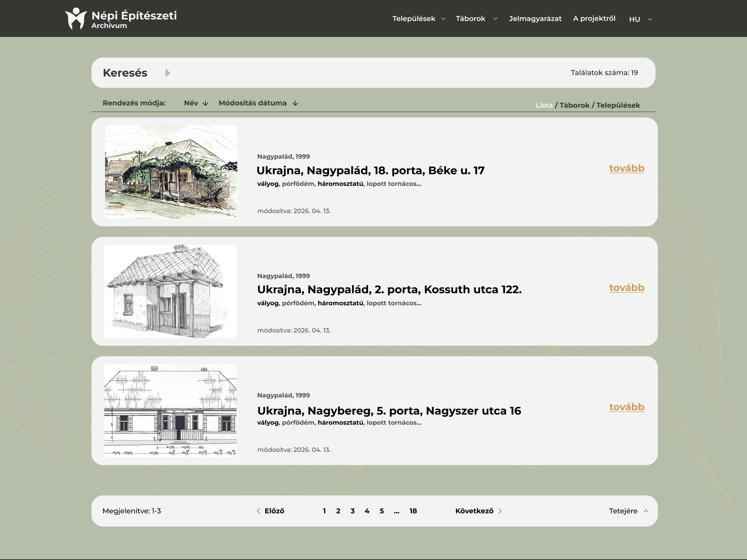Expand the Keresés search panel triangle
Viewport: 747px width, 560px height.
click(168, 73)
